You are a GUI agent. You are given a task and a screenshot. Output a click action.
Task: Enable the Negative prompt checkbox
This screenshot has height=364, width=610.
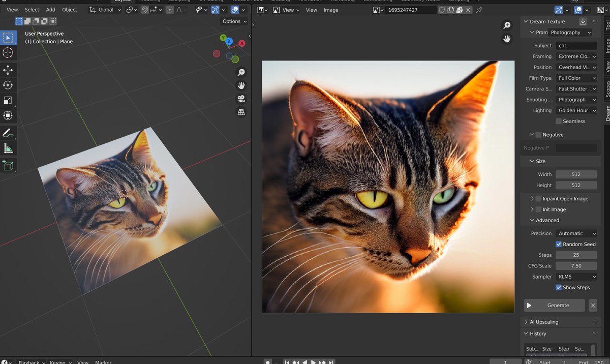click(539, 135)
